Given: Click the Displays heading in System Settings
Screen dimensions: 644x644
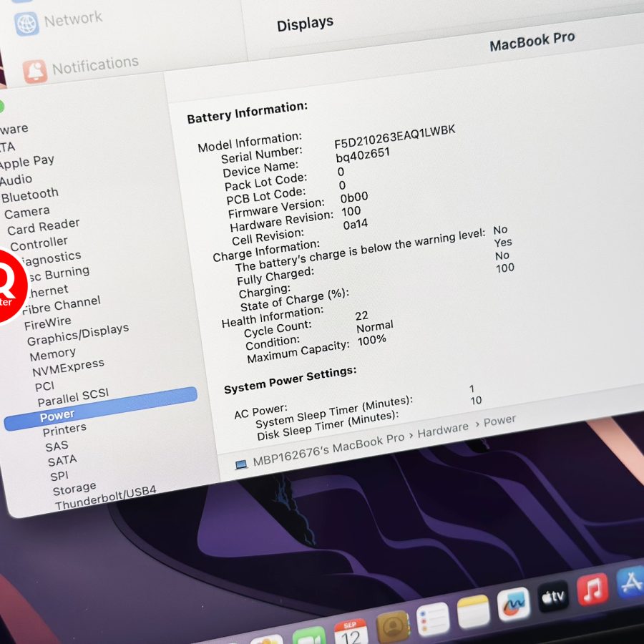Looking at the screenshot, I should click(305, 24).
